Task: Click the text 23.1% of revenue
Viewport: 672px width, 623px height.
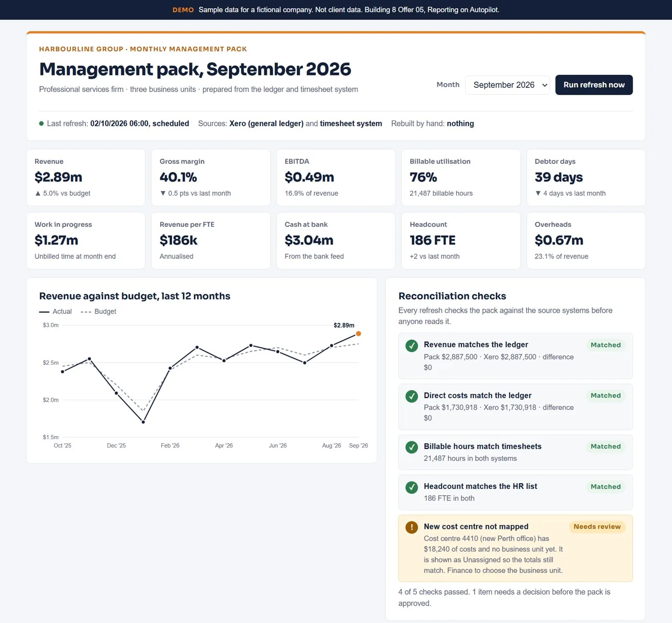Action: point(562,256)
